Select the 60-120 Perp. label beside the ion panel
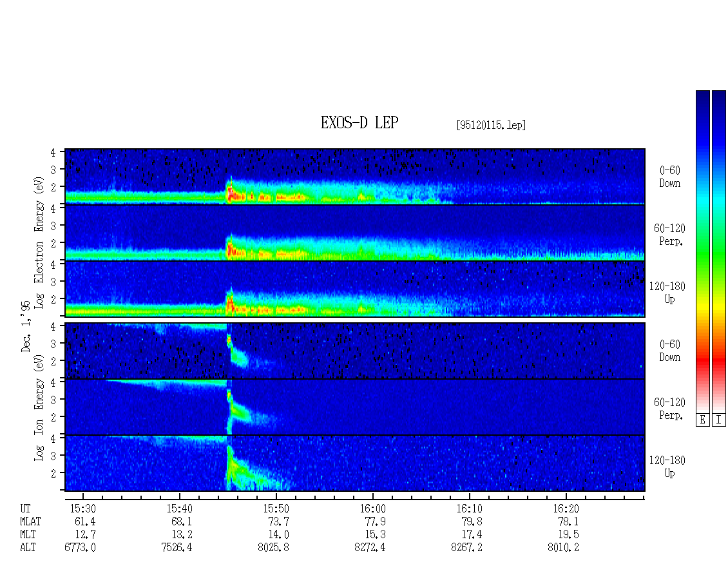The height and width of the screenshot is (564, 728). click(669, 409)
